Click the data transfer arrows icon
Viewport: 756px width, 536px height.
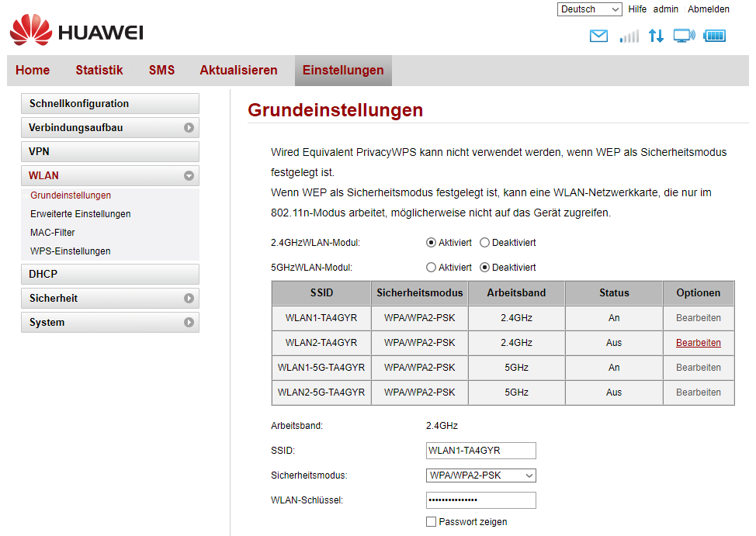click(x=656, y=36)
